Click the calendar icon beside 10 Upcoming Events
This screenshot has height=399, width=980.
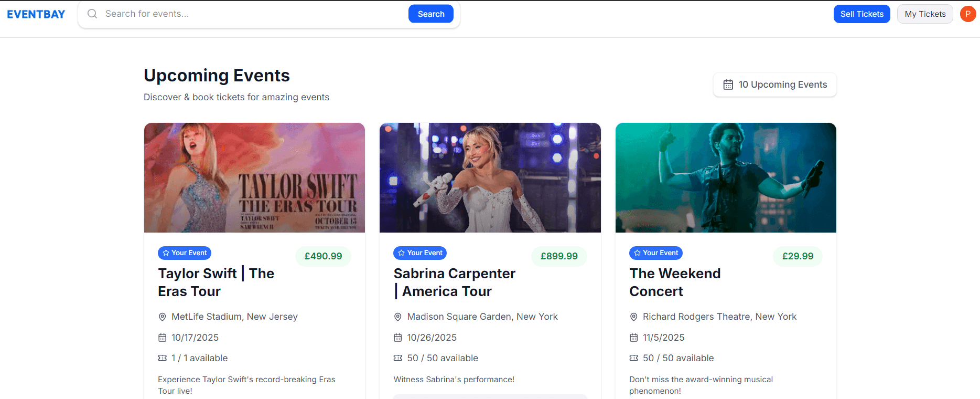click(x=728, y=85)
